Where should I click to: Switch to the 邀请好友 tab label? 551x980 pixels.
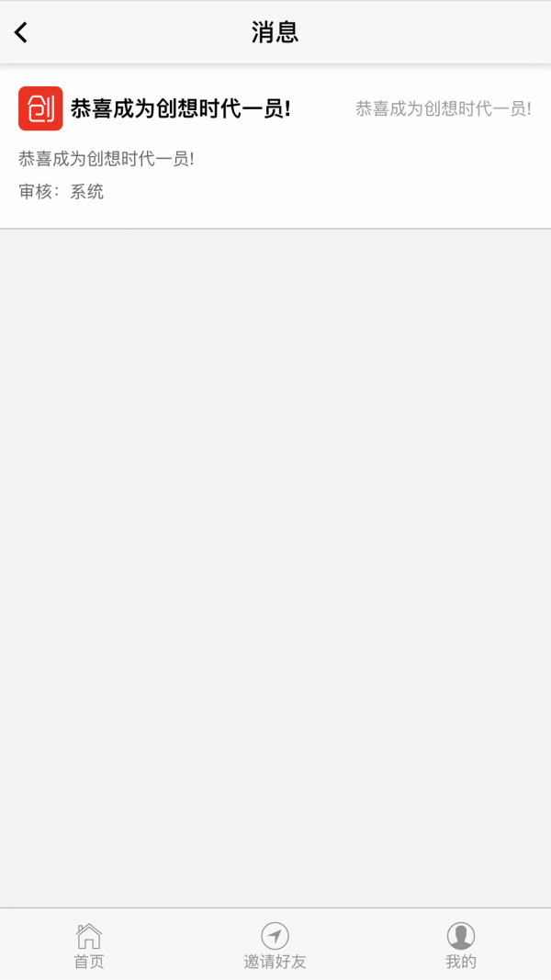tap(275, 962)
